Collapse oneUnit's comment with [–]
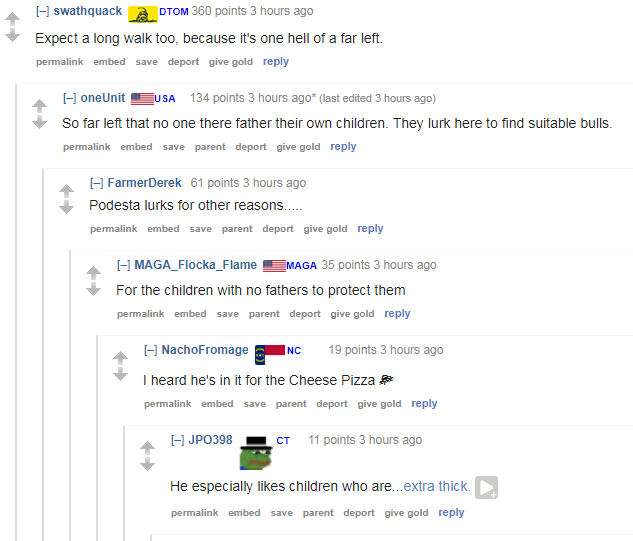 point(69,98)
